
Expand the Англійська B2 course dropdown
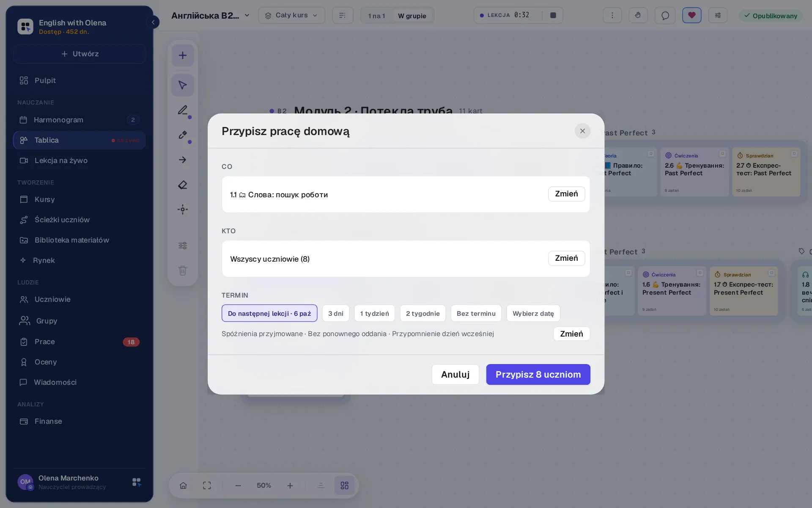tap(210, 15)
